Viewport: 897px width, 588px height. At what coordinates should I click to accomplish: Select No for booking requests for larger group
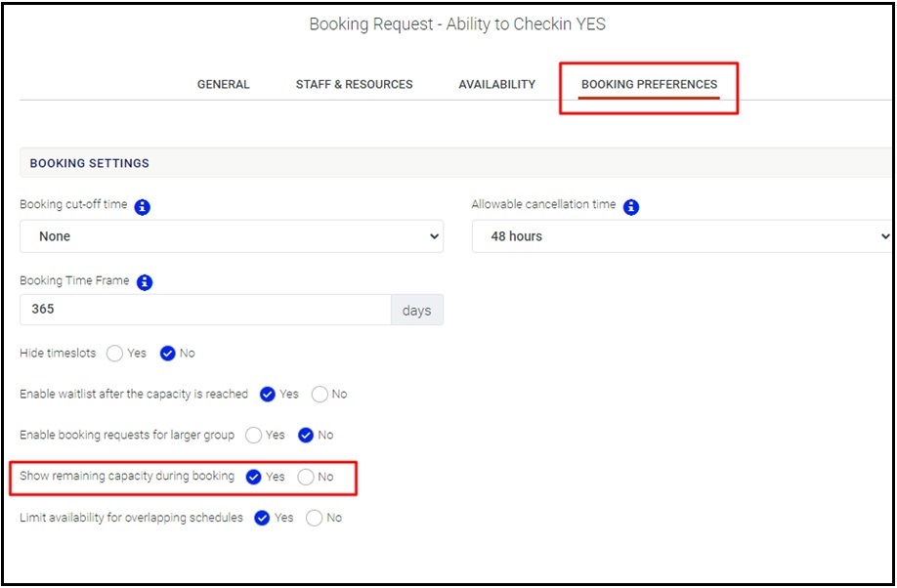pos(306,436)
